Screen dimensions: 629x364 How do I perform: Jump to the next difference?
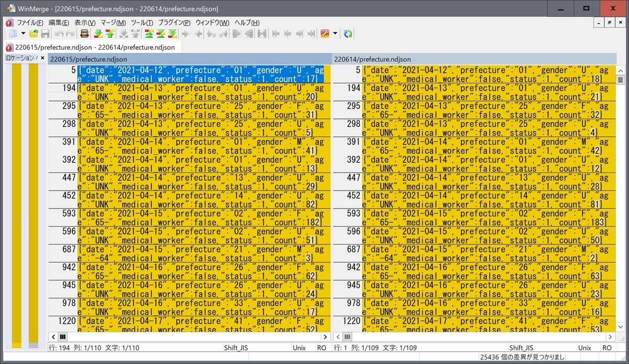[x=97, y=34]
